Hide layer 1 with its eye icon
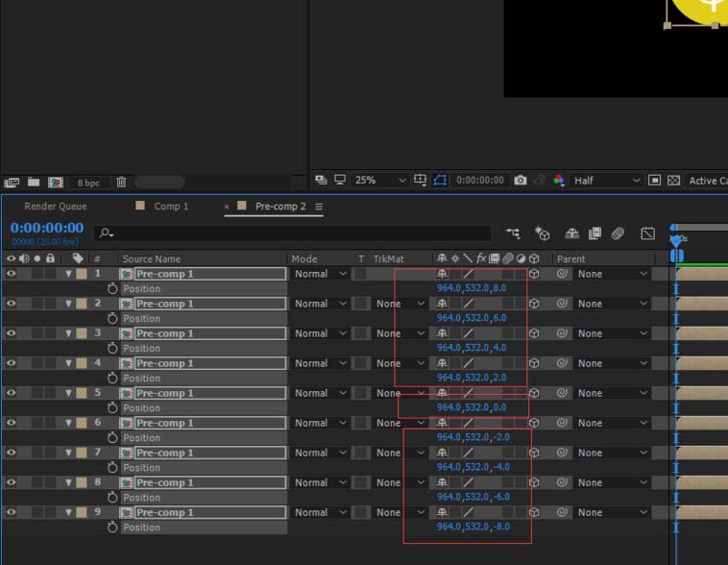The height and width of the screenshot is (565, 728). 11,274
